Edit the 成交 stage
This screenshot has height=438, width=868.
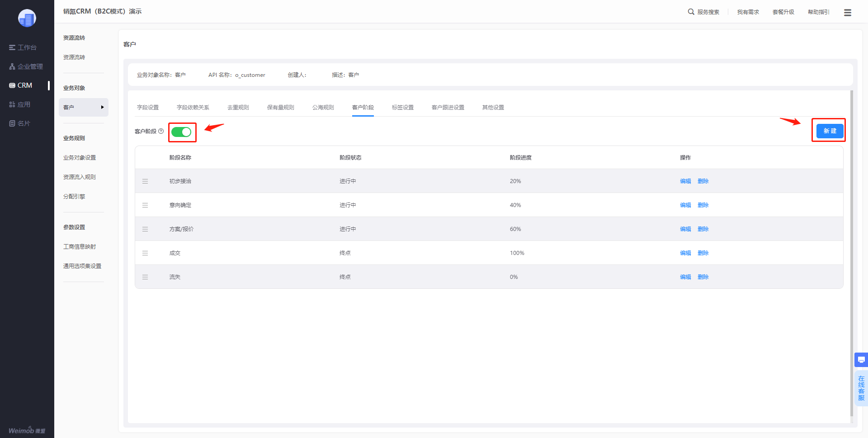(x=686, y=253)
